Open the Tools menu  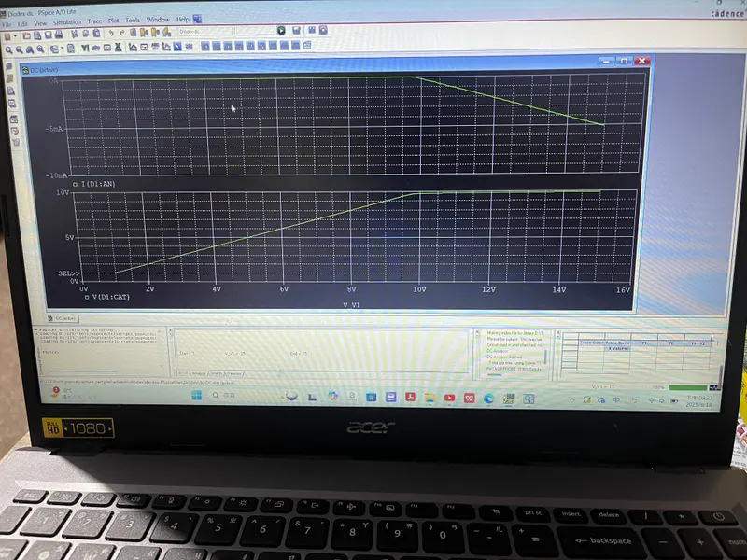(x=133, y=20)
